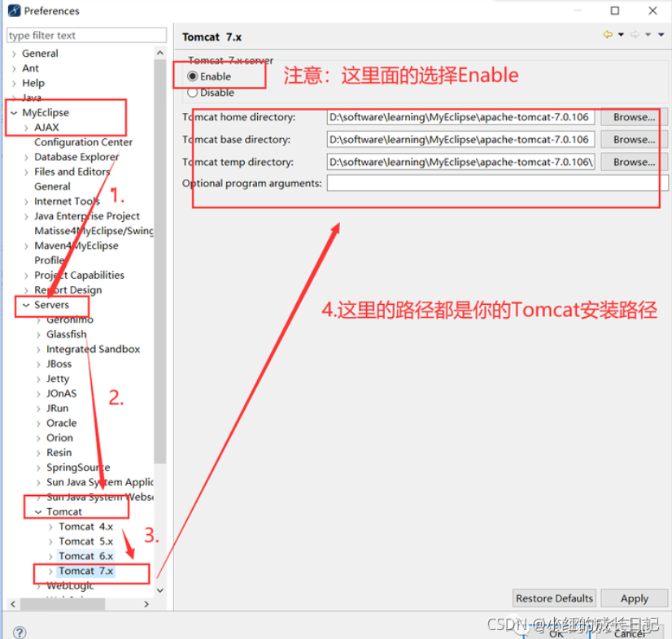672x639 pixels.
Task: Select Database Explorer tree item
Action: pos(76,157)
